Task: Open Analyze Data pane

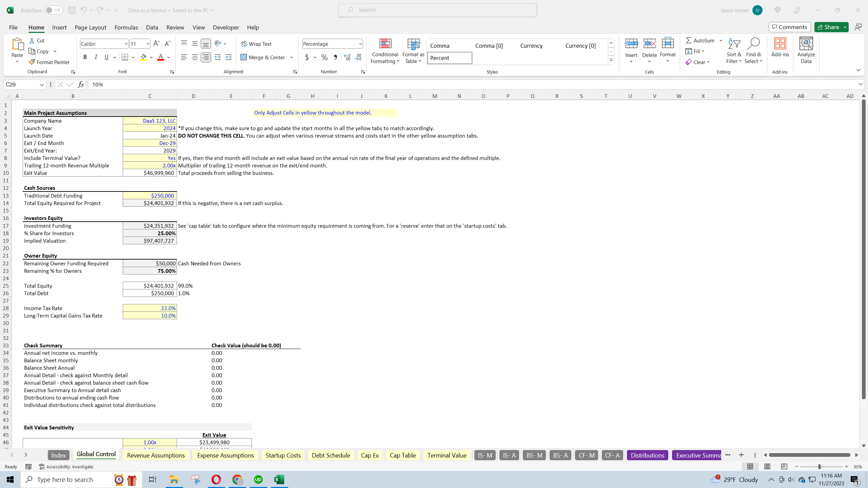Action: (x=806, y=50)
